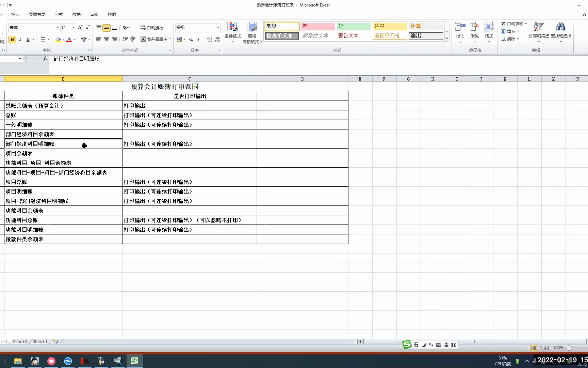
Task: Toggle bold formatting
Action: point(12,39)
